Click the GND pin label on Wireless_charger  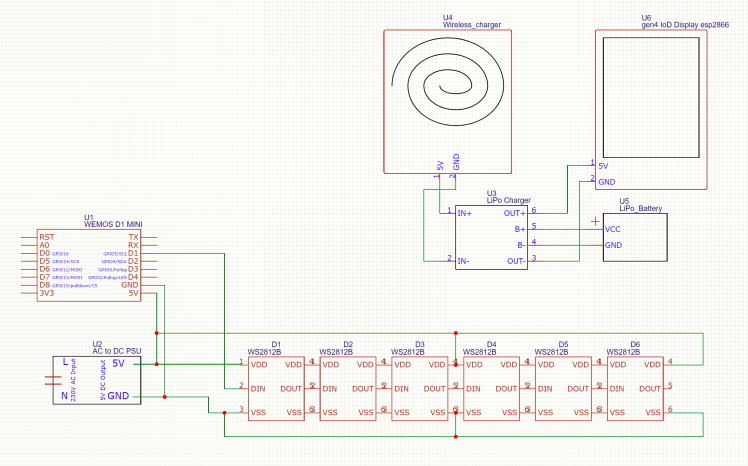pyautogui.click(x=456, y=162)
